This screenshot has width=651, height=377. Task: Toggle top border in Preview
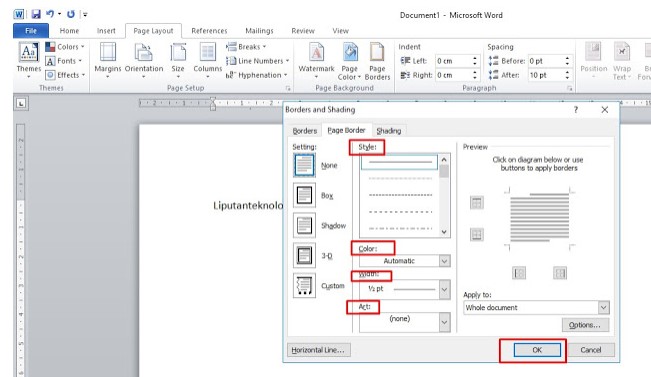coord(477,203)
